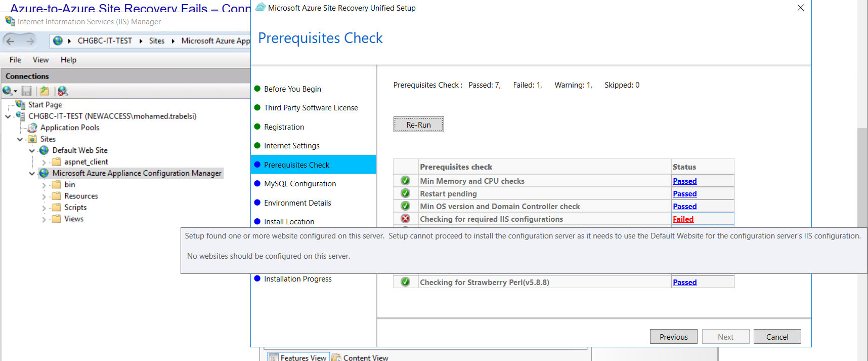This screenshot has height=361, width=868.
Task: Click the Application Pools icon
Action: pos(32,128)
